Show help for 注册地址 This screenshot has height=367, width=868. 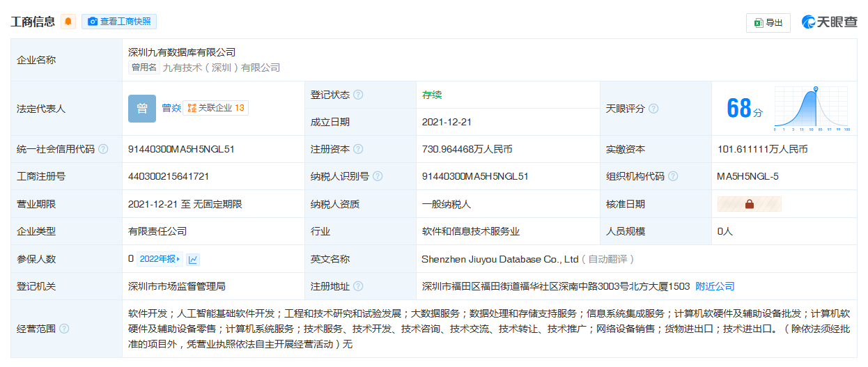(358, 286)
